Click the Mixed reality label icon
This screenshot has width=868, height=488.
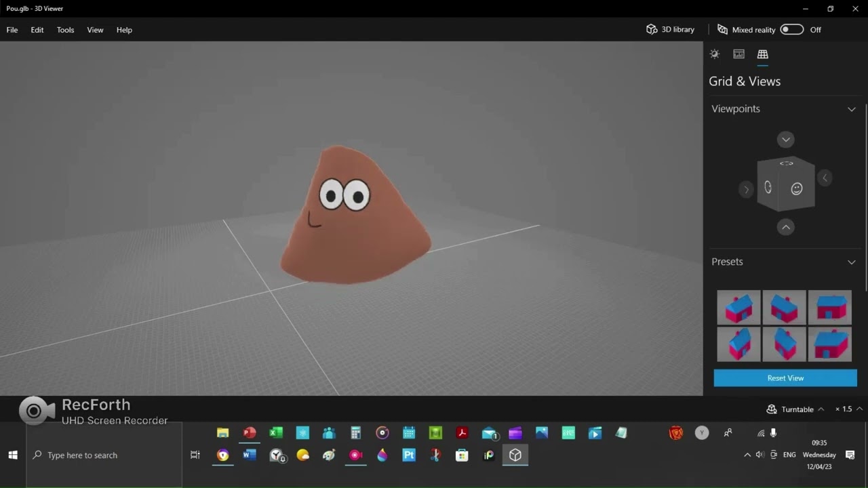[723, 30]
